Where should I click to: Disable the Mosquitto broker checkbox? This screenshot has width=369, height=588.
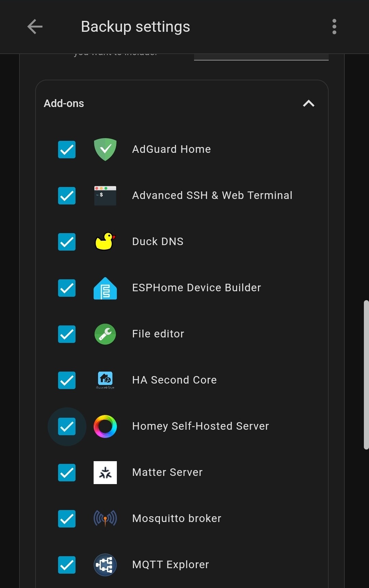(x=67, y=519)
